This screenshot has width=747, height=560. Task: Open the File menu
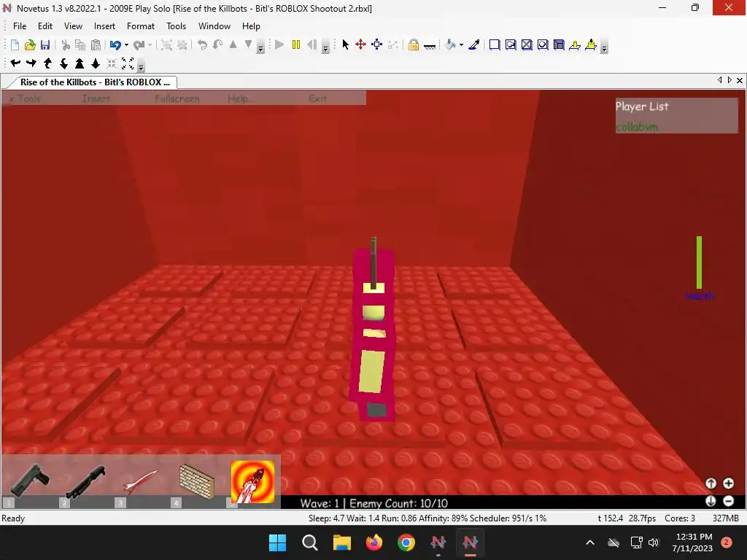tap(20, 26)
